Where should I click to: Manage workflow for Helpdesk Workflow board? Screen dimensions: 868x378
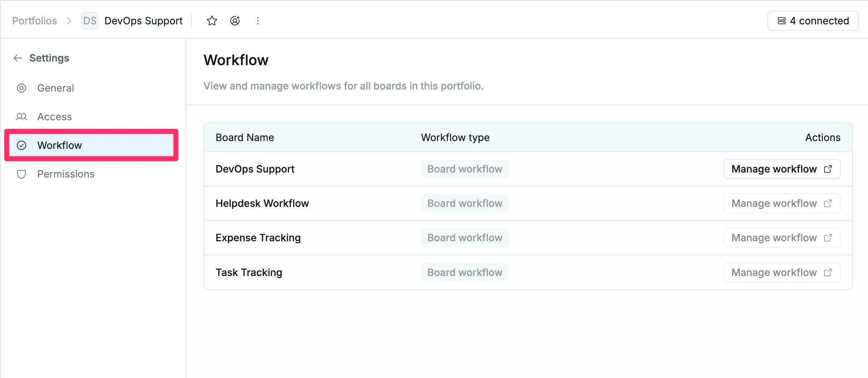782,203
